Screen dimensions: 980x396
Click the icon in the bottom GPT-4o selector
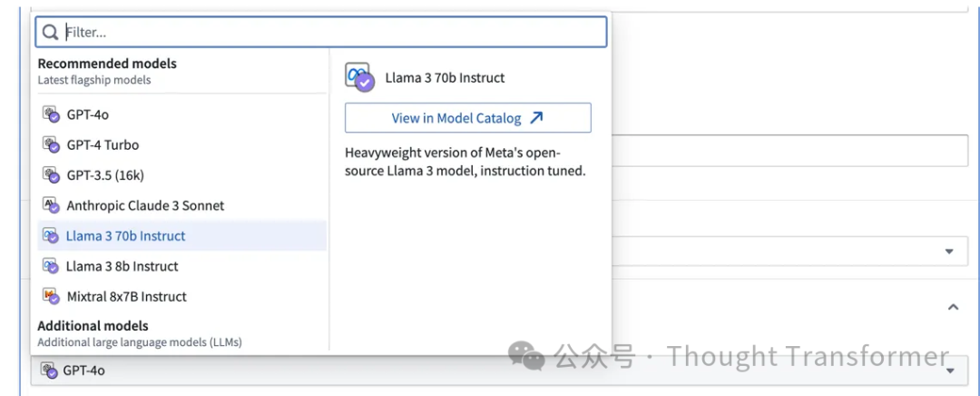point(49,371)
